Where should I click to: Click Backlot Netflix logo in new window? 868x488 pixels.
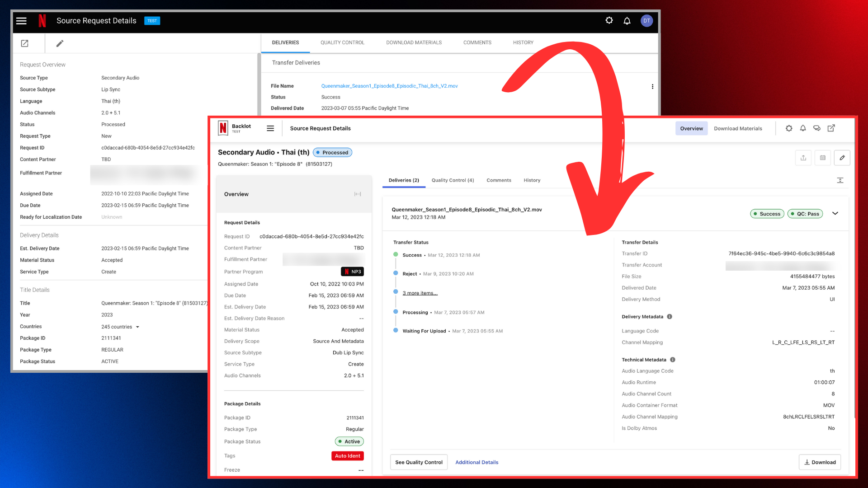tap(223, 128)
